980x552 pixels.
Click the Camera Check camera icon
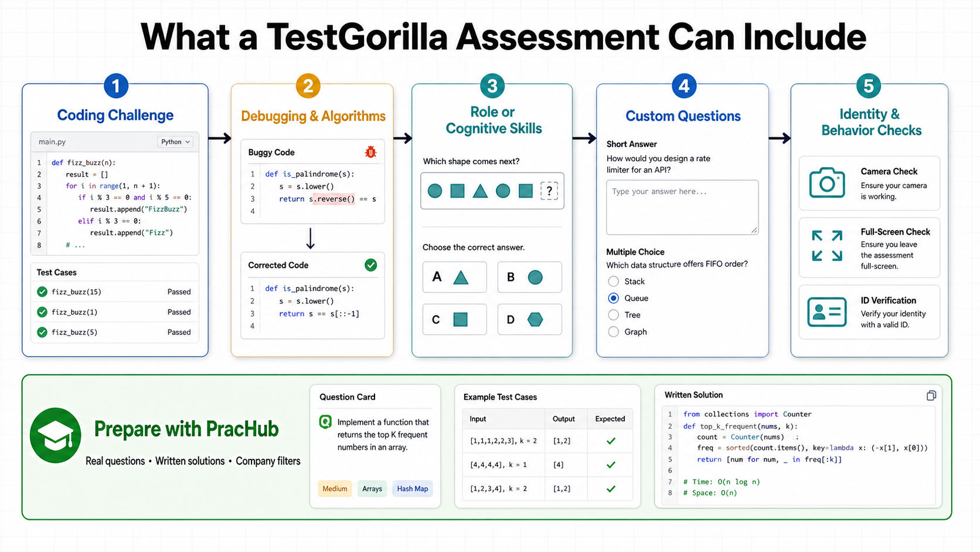(827, 183)
